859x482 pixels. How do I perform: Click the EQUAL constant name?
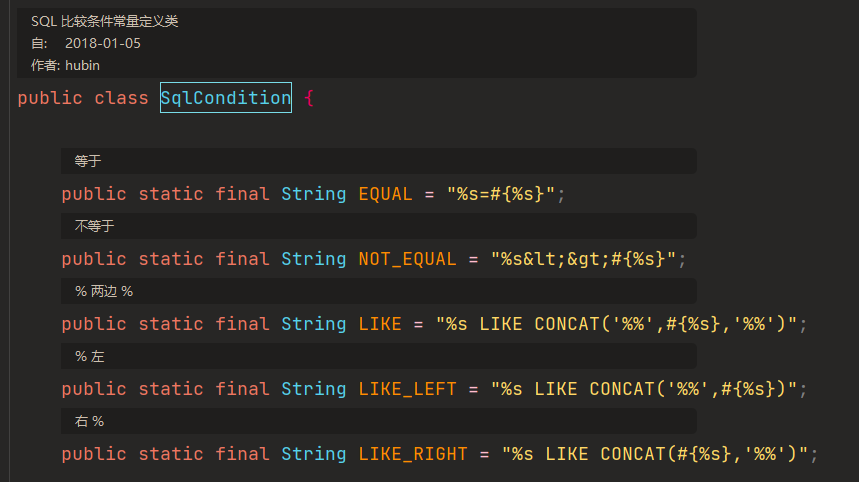[385, 194]
